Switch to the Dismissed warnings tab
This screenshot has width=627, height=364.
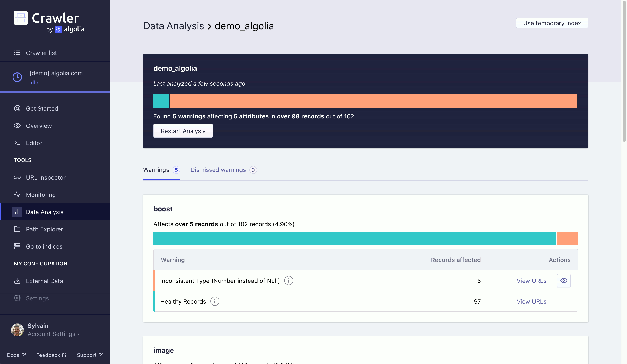coord(224,170)
